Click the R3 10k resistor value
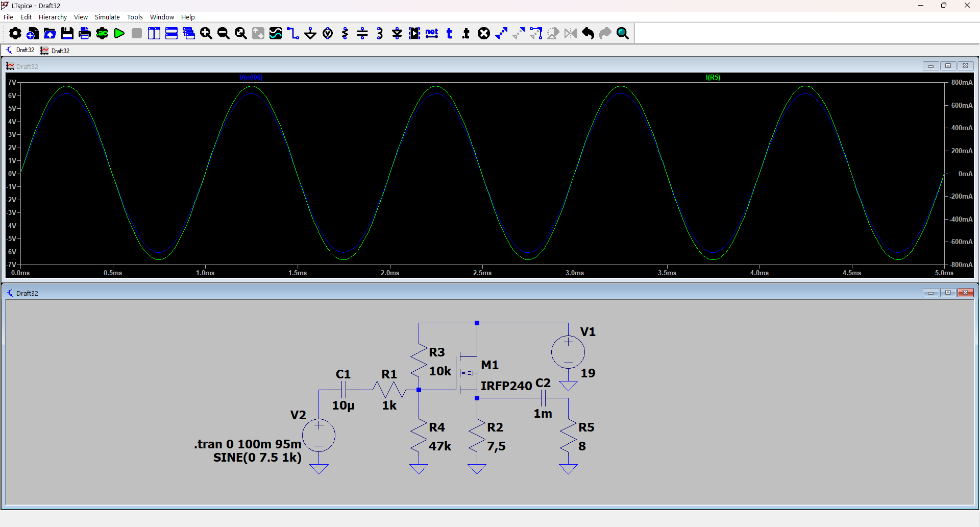 [440, 371]
